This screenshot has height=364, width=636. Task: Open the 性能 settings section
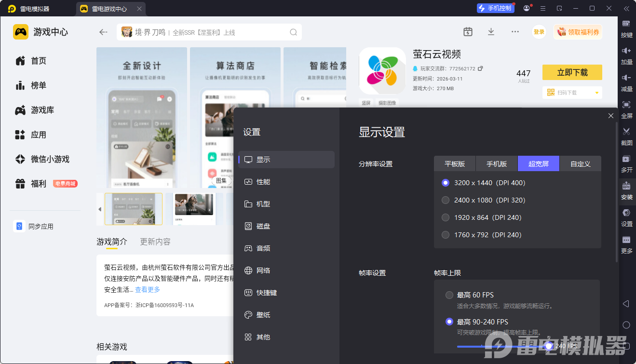(x=263, y=182)
